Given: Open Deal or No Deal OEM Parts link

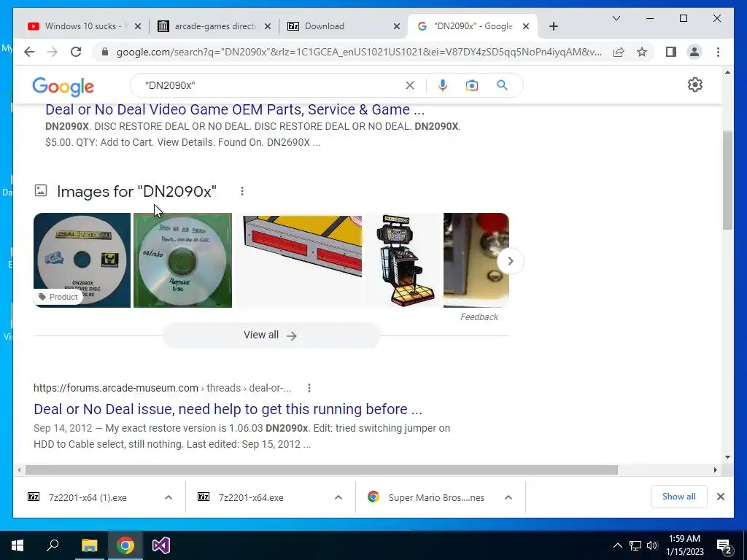Looking at the screenshot, I should [x=235, y=109].
